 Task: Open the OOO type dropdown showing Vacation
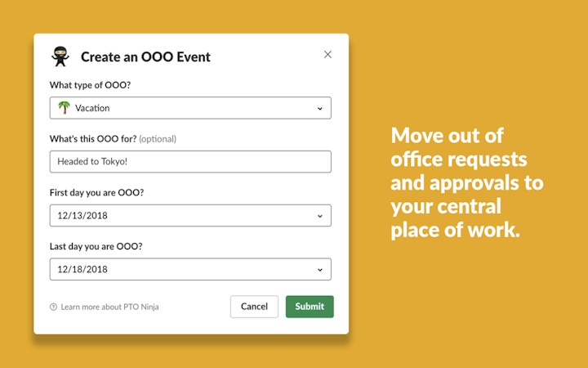pos(189,108)
